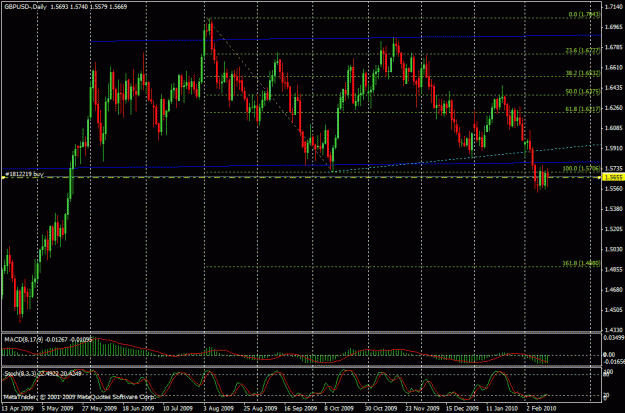625x413 pixels.
Task: Click the 61.8 (1.6217) Fibonacci level label
Action: pyautogui.click(x=583, y=109)
